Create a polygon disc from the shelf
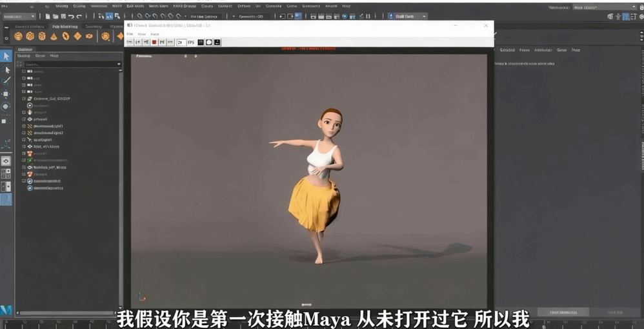The image size is (644, 329). coord(89,36)
